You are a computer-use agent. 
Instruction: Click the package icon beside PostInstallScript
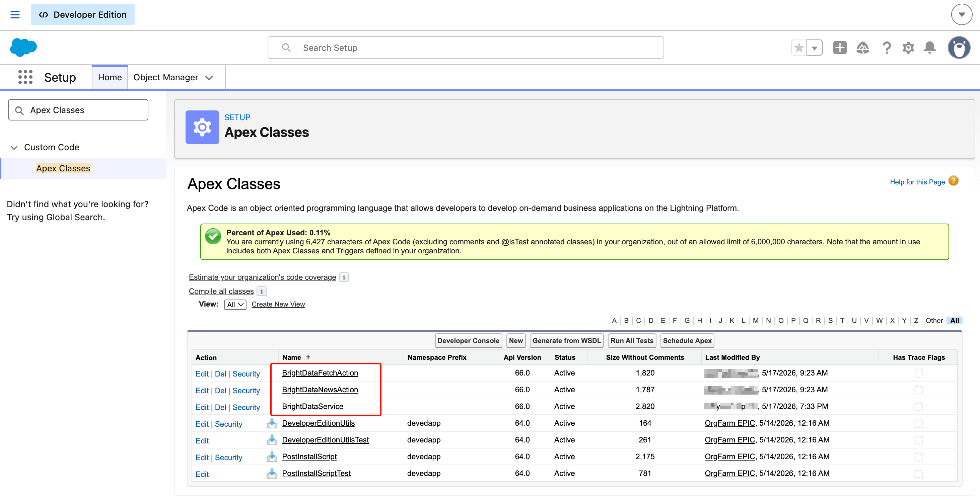(272, 456)
